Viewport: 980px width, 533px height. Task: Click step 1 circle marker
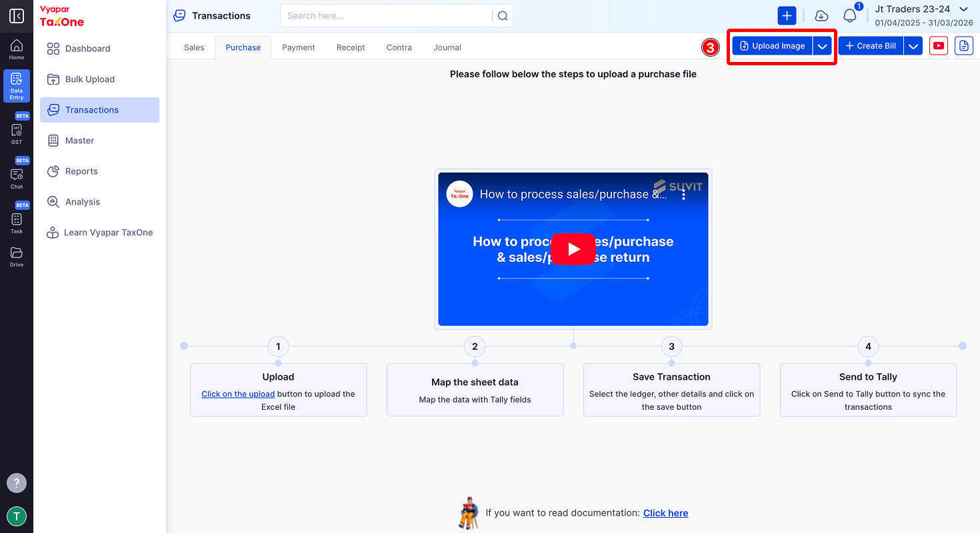278,346
